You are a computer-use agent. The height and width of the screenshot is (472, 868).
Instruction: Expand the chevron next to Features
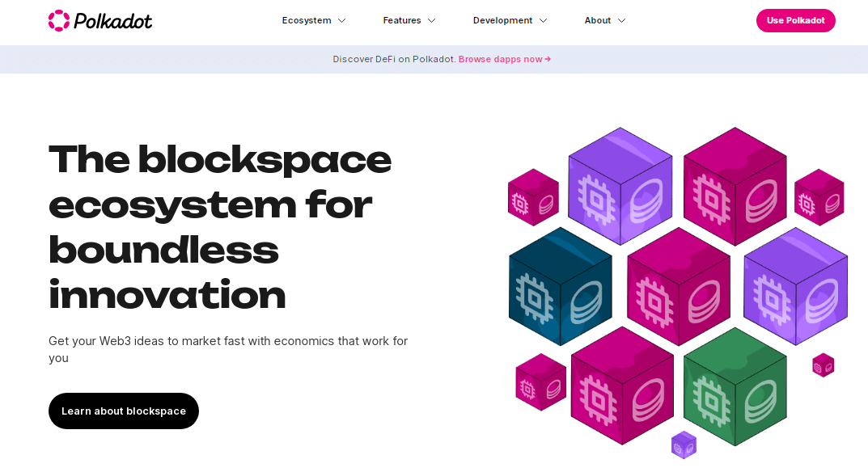pyautogui.click(x=432, y=20)
